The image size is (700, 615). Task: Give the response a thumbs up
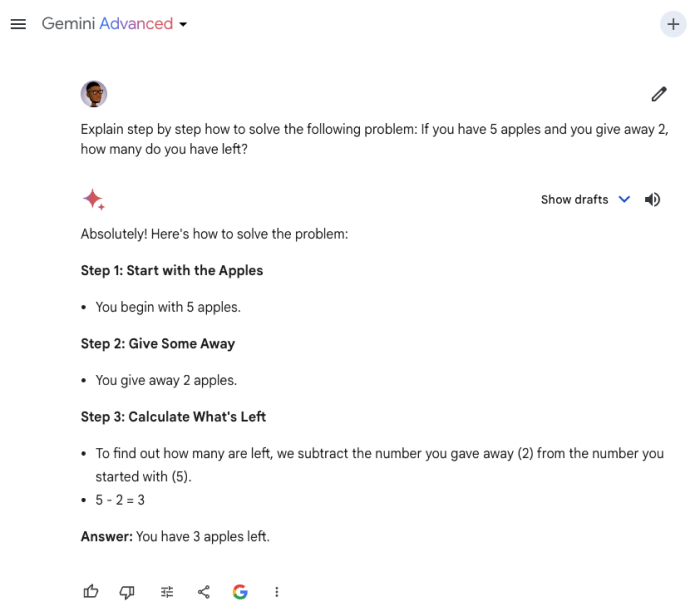[91, 592]
